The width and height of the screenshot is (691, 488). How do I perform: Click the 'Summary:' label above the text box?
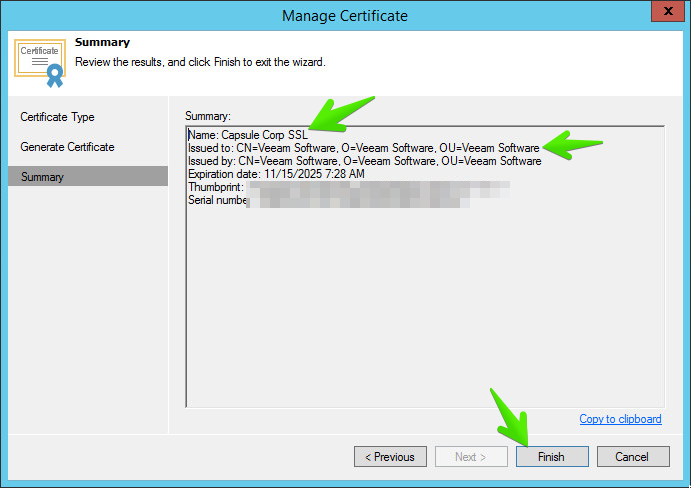(x=208, y=116)
